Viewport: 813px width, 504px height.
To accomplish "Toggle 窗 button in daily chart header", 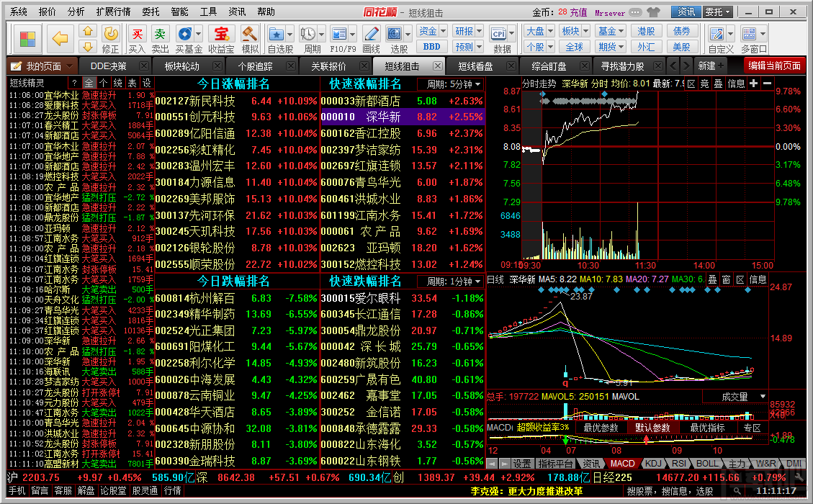I will [727, 279].
